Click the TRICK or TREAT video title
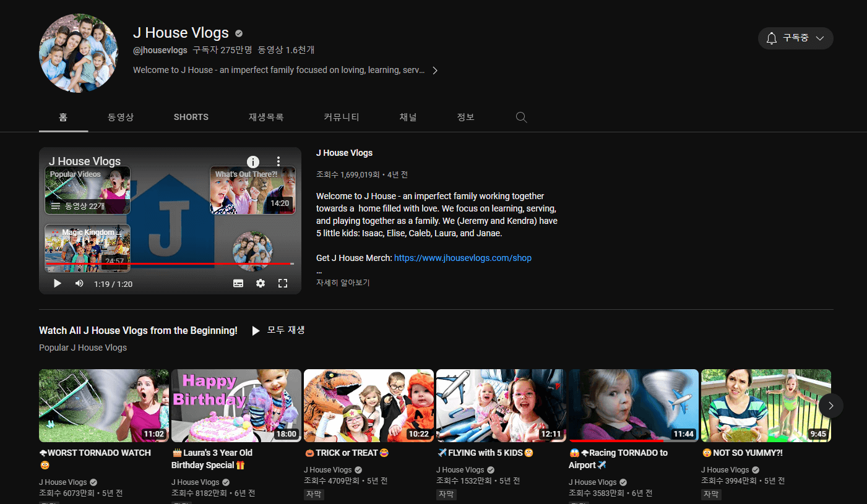Image resolution: width=867 pixels, height=504 pixels. 347,453
